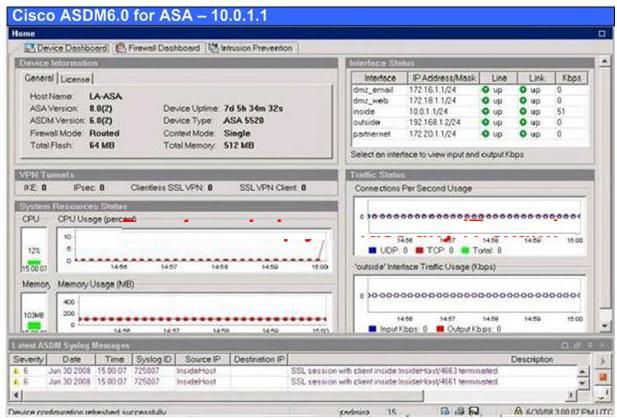The height and width of the screenshot is (419, 617).
Task: Select the inside interface row
Action: 470,112
